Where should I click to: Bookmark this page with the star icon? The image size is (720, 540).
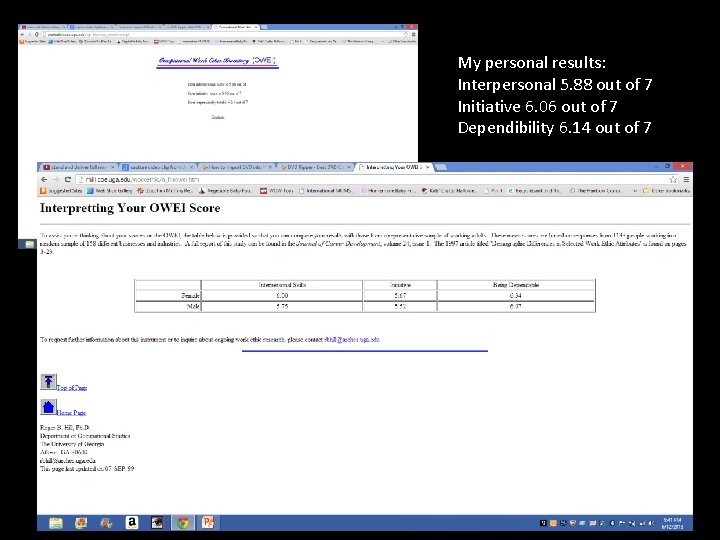coord(673,180)
